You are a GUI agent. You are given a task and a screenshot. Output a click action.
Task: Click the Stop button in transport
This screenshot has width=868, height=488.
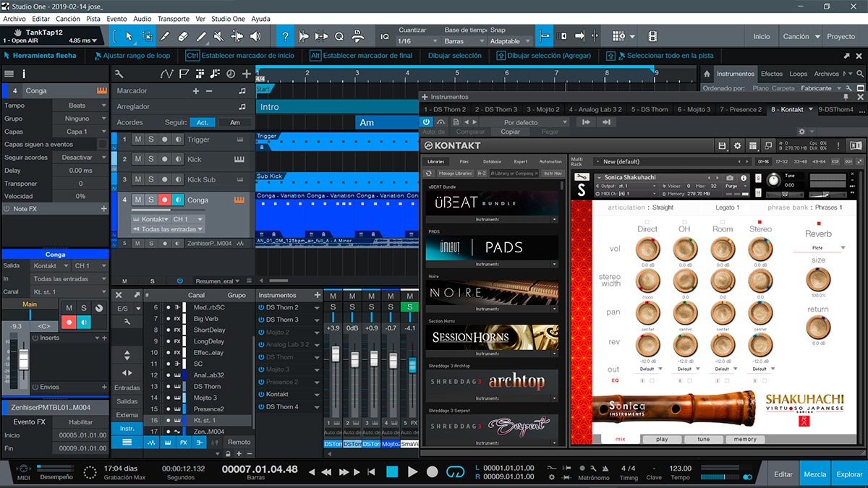392,471
